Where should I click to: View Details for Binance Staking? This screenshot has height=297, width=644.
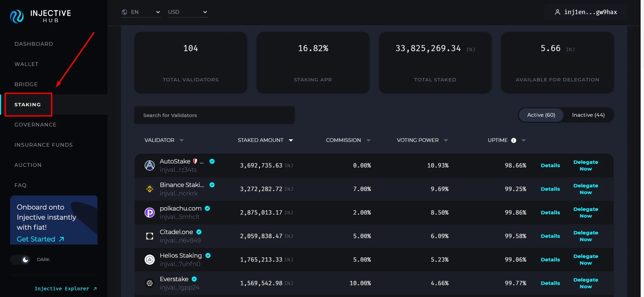point(550,189)
